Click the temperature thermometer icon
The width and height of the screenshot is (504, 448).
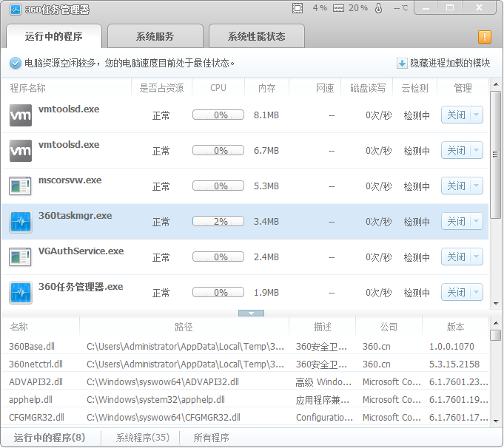coord(379,8)
